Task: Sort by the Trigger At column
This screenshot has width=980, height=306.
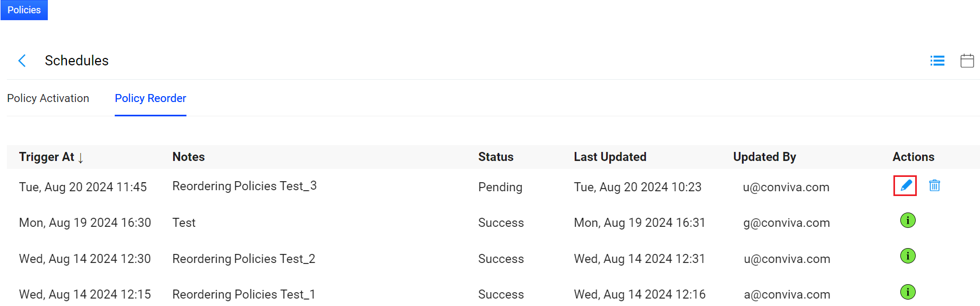Action: 46,157
